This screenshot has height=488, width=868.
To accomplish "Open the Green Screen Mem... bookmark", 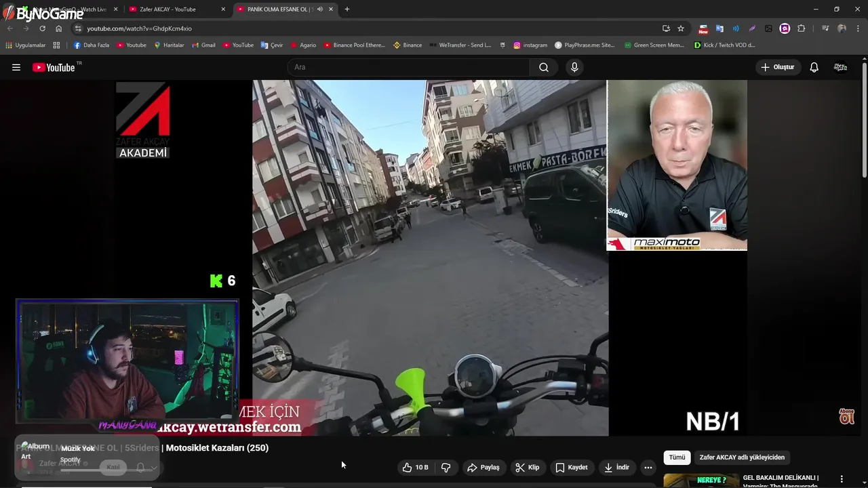I will (654, 45).
